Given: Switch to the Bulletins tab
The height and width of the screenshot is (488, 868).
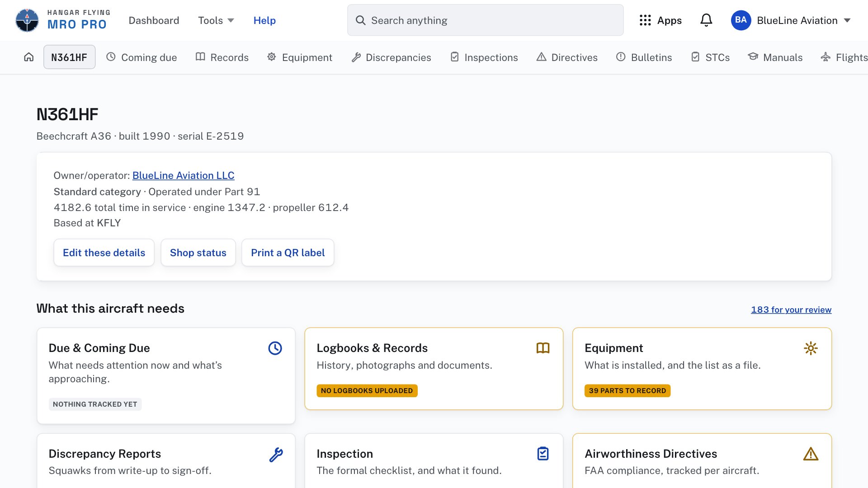Looking at the screenshot, I should pos(644,57).
